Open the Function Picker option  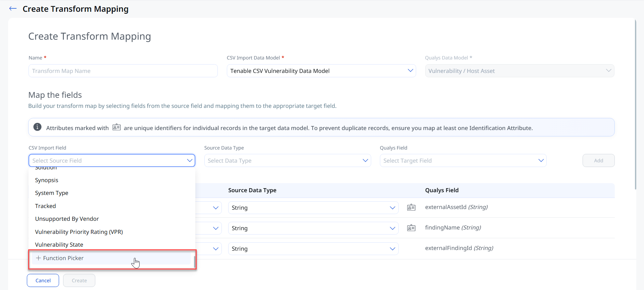point(111,258)
